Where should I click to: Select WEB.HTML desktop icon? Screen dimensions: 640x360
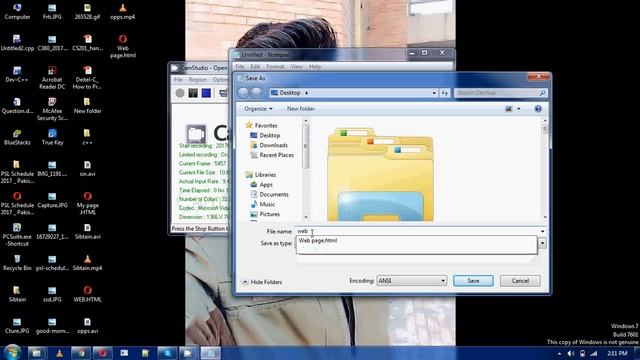click(87, 294)
